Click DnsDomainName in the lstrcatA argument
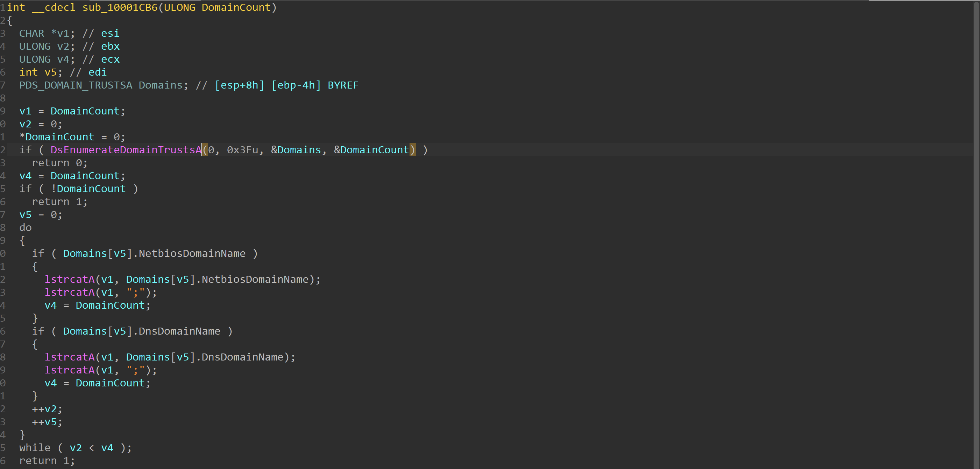The height and width of the screenshot is (469, 980). click(x=242, y=357)
